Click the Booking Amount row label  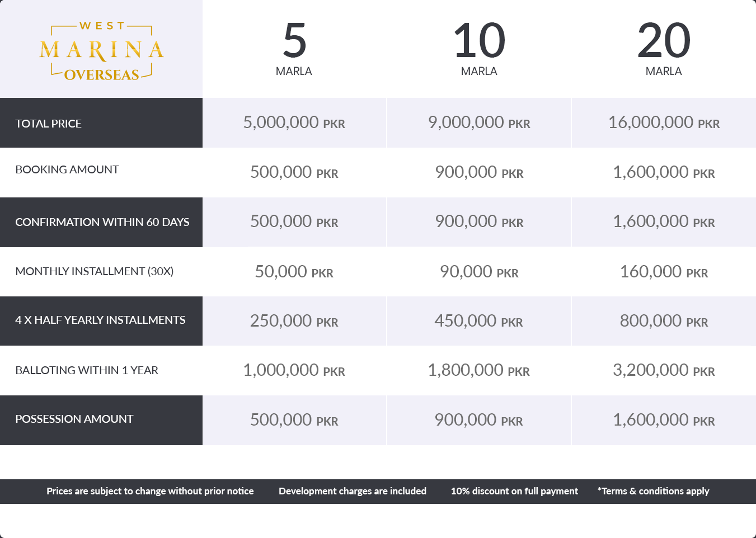coord(67,169)
